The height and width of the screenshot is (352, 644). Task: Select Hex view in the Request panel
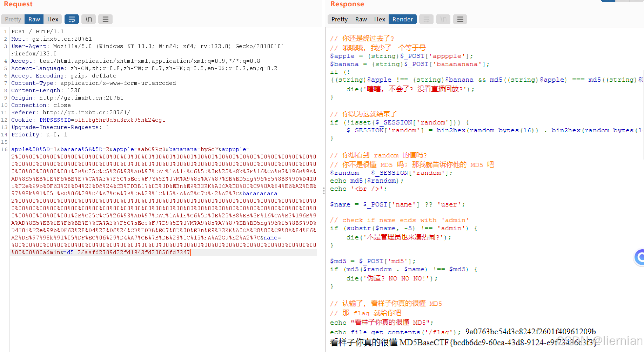pos(53,19)
